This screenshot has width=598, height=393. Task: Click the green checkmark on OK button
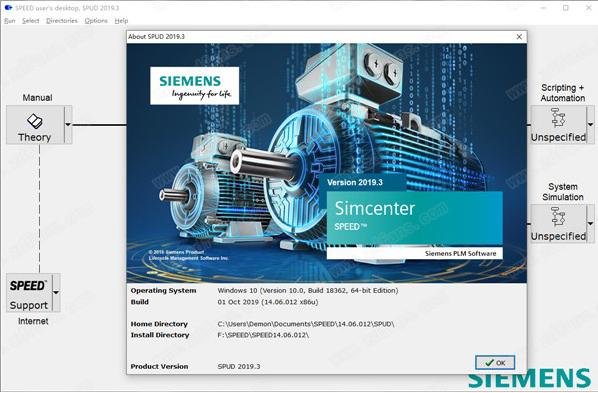tap(489, 362)
